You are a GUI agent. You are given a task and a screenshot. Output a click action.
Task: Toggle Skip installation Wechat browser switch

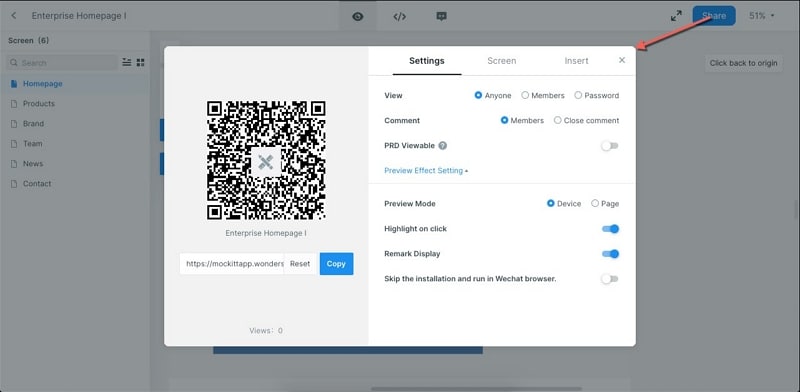tap(610, 279)
